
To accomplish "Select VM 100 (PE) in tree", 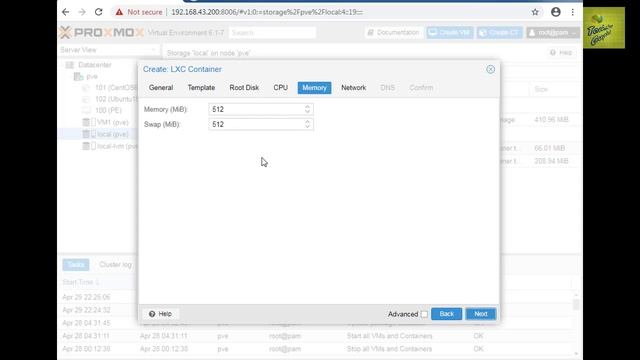I will (x=108, y=110).
